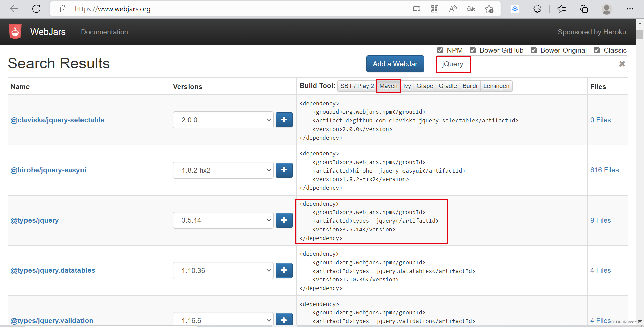Click the Versions column header
644x327 pixels.
(187, 87)
